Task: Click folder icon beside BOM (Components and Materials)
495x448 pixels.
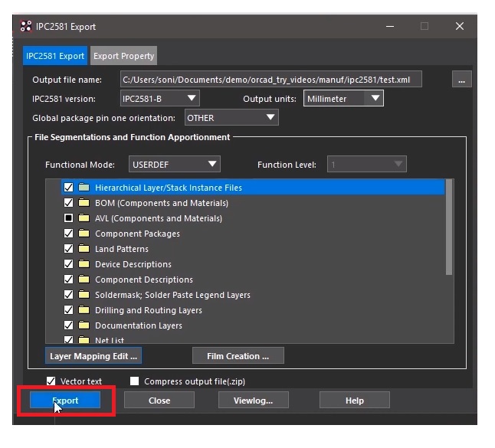Action: [84, 202]
